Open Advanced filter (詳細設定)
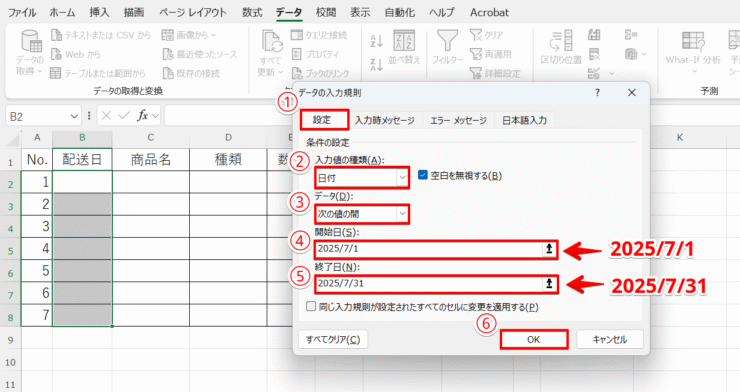The image size is (740, 392). (x=495, y=73)
